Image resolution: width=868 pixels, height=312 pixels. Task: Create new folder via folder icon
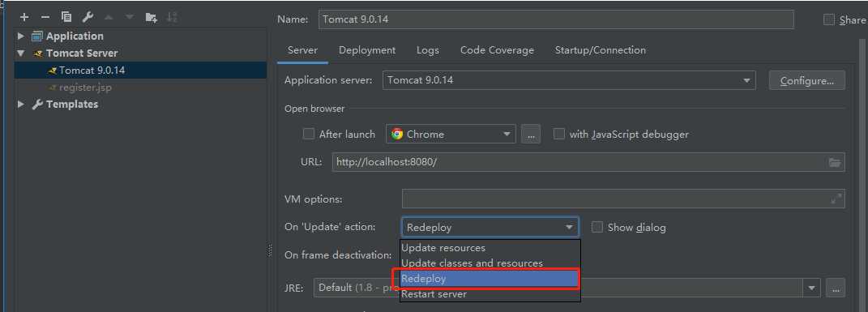(151, 17)
